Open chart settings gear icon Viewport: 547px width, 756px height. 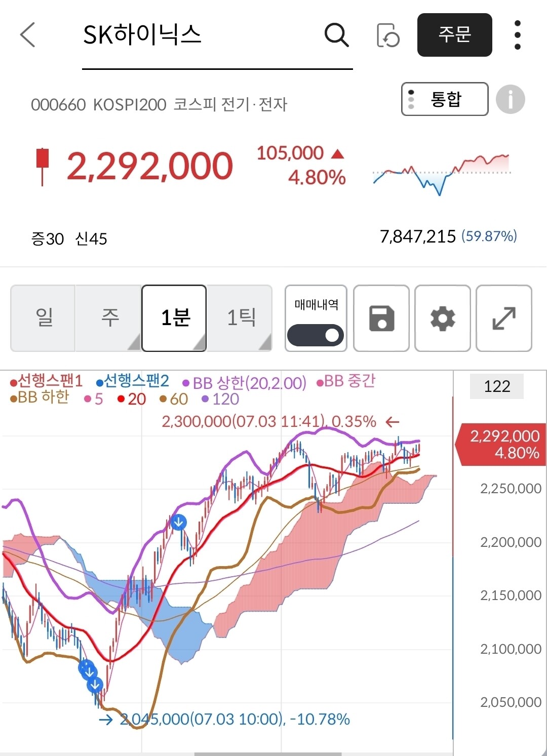(443, 319)
